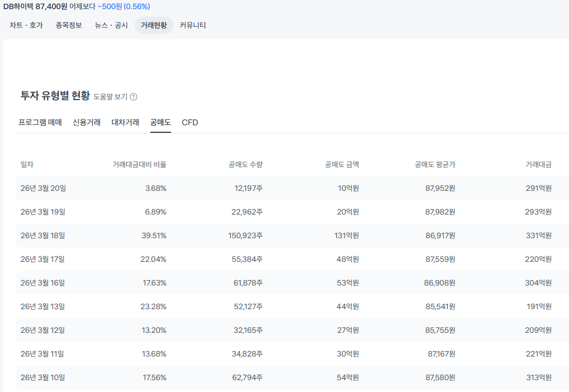The width and height of the screenshot is (569, 392).
Task: Select the 26년 3월 11일 row date
Action: click(42, 354)
